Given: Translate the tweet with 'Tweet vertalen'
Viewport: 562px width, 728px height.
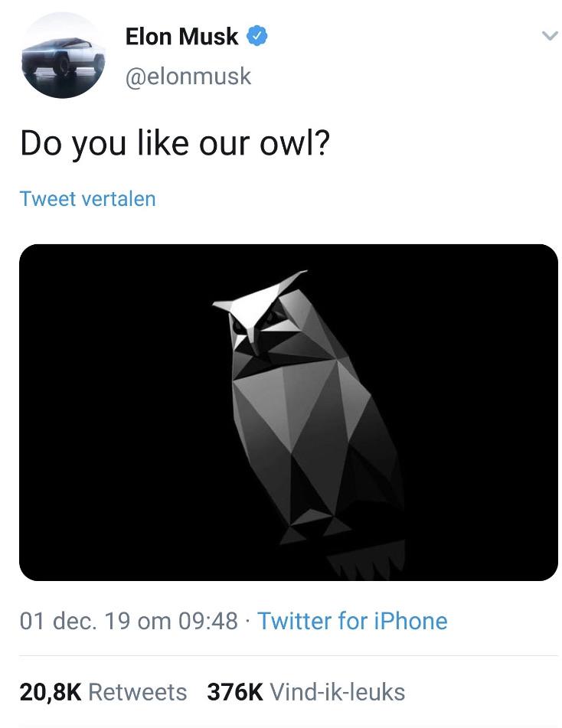Looking at the screenshot, I should pos(87,198).
